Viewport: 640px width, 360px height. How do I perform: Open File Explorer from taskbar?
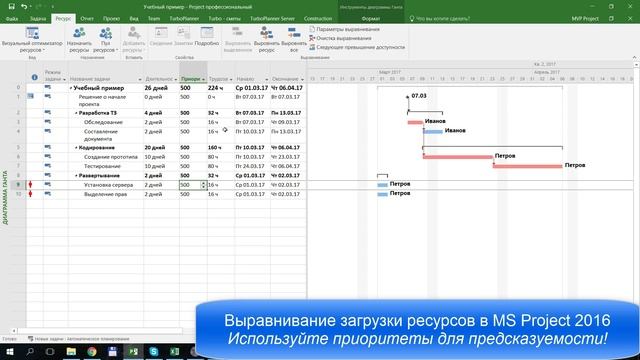point(71,351)
